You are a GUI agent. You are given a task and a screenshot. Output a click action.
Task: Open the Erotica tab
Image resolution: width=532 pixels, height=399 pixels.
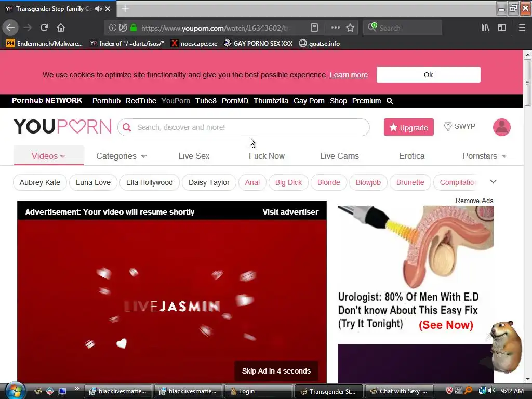pyautogui.click(x=411, y=156)
